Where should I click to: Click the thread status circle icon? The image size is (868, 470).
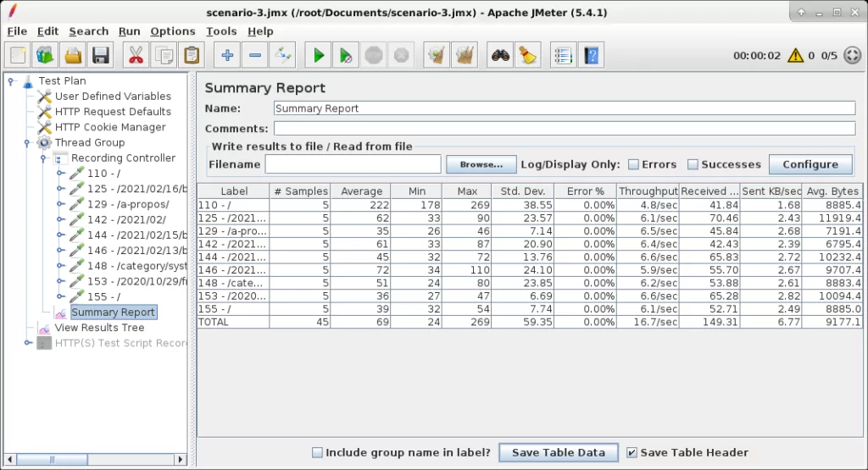853,55
